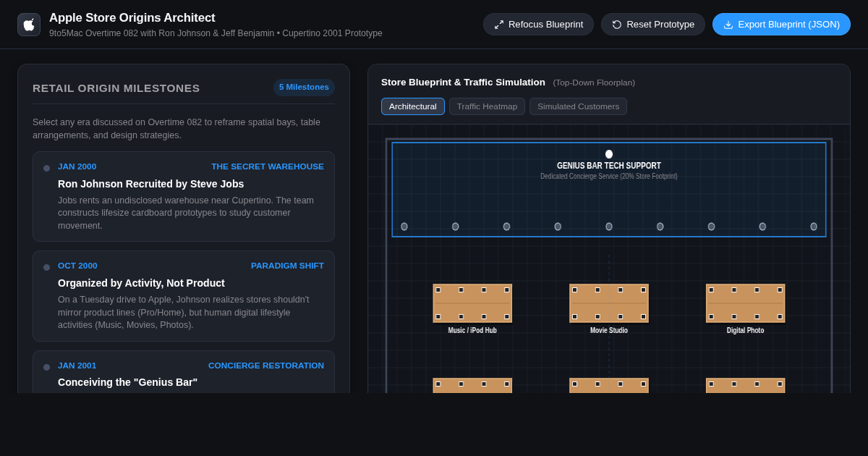Image resolution: width=868 pixels, height=456 pixels.
Task: Show the Simulated Customers tab
Action: point(578,106)
